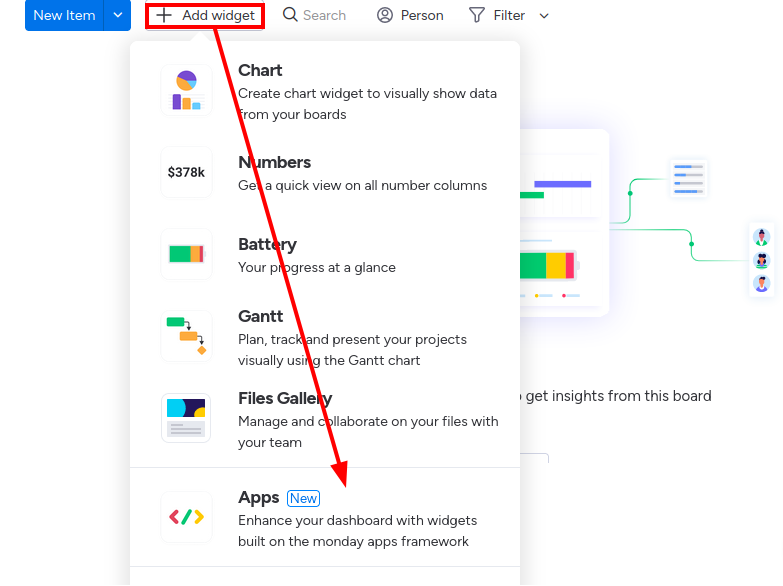Open the Person filter
Screen dimensions: 783x586
point(410,15)
